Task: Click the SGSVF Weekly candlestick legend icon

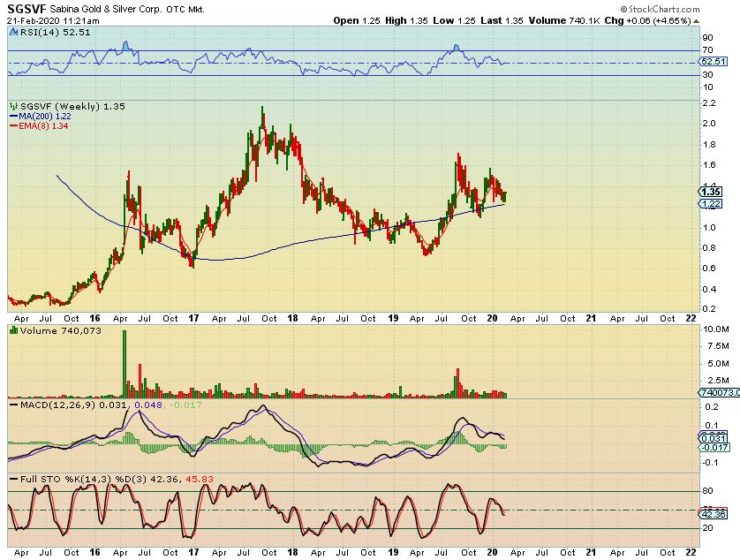Action: [x=12, y=106]
